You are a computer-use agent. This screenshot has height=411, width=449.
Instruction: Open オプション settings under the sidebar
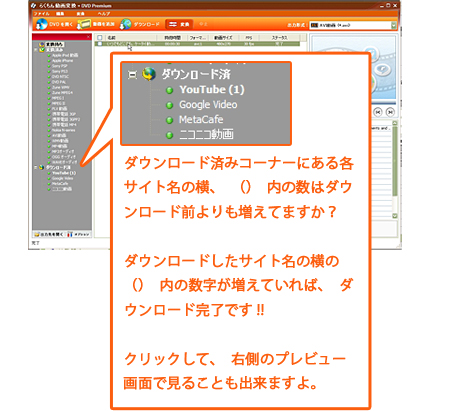pos(78,234)
